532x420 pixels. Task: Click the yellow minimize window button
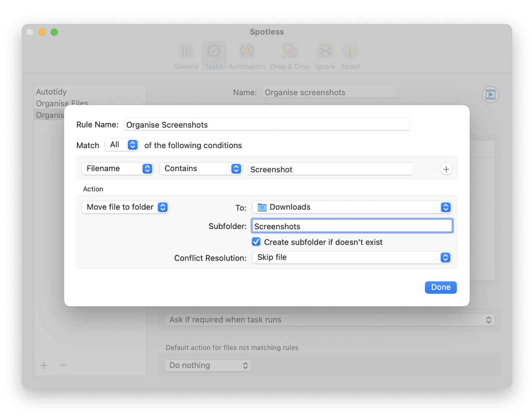pyautogui.click(x=42, y=32)
